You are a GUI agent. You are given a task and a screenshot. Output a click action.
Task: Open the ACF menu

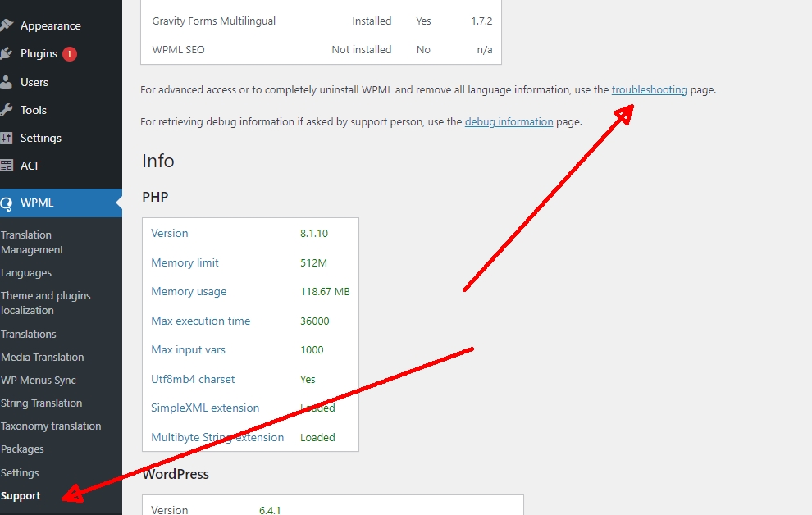(x=30, y=166)
